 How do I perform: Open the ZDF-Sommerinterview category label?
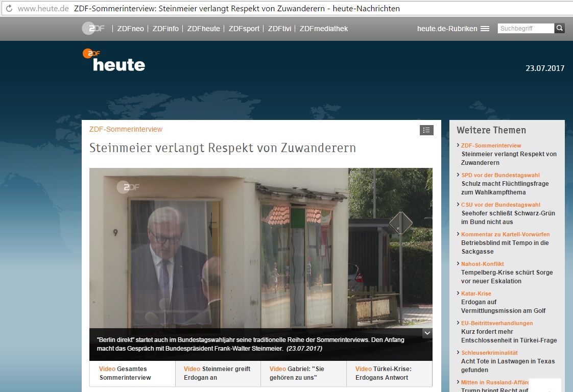tap(126, 129)
